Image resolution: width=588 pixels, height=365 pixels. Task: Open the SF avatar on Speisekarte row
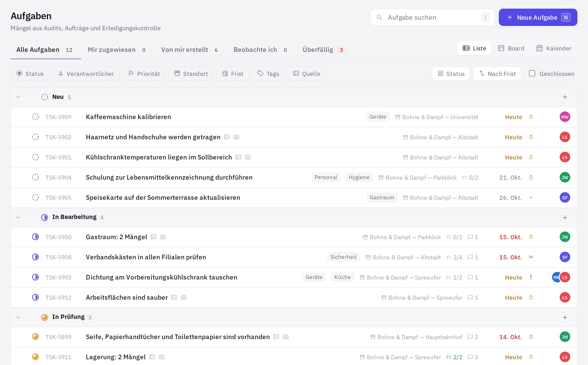[564, 197]
